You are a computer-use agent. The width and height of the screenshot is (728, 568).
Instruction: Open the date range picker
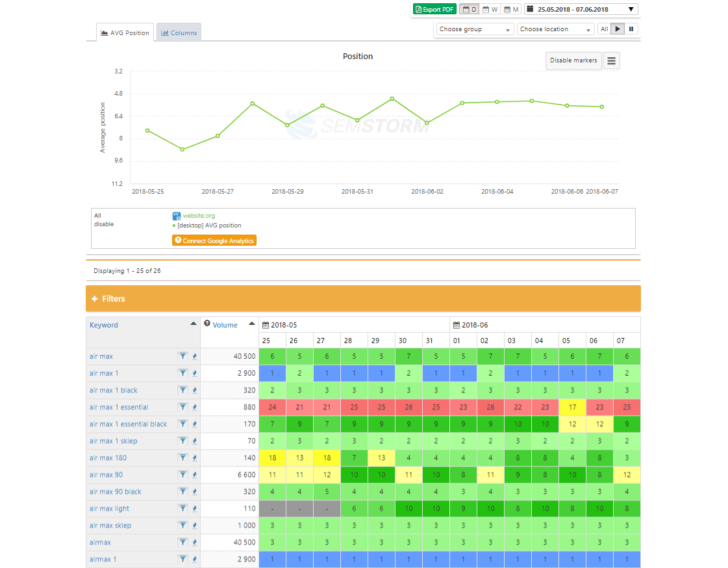click(581, 10)
